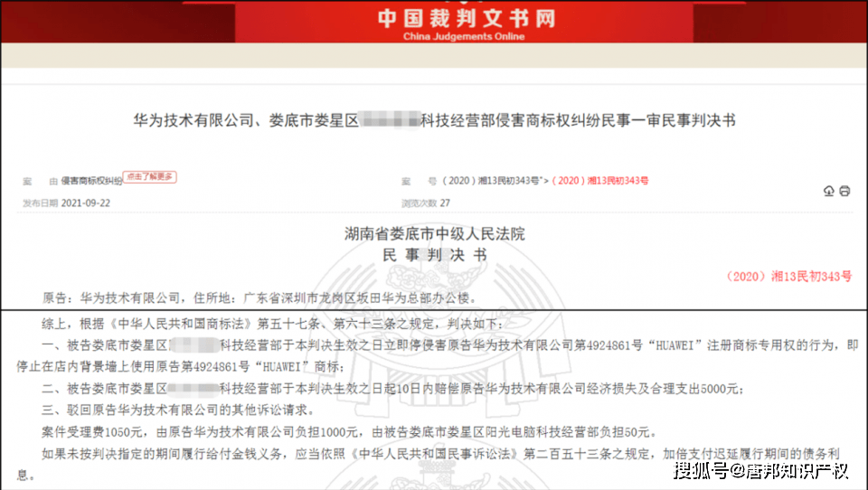Image resolution: width=868 pixels, height=490 pixels.
Task: Click the view count value 27
Action: click(x=445, y=203)
